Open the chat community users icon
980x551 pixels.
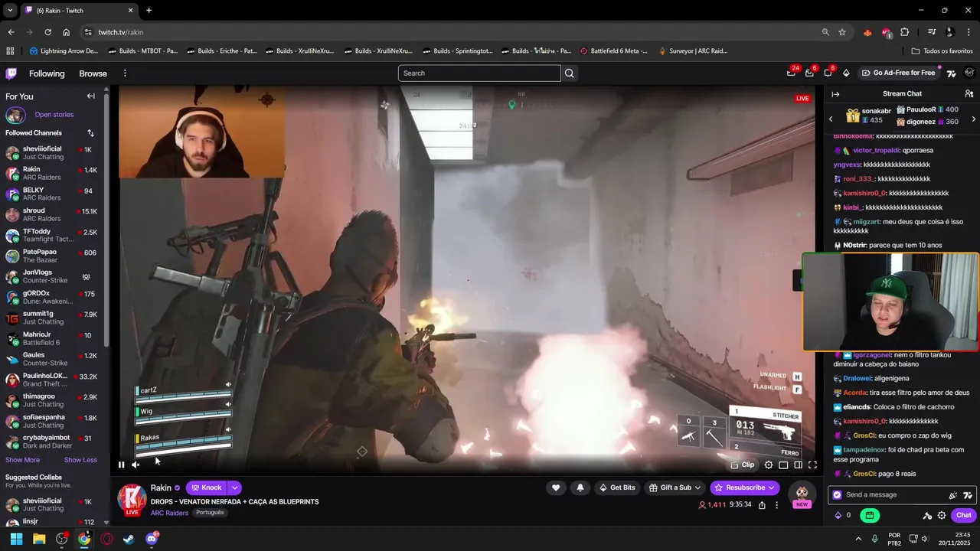tap(969, 94)
